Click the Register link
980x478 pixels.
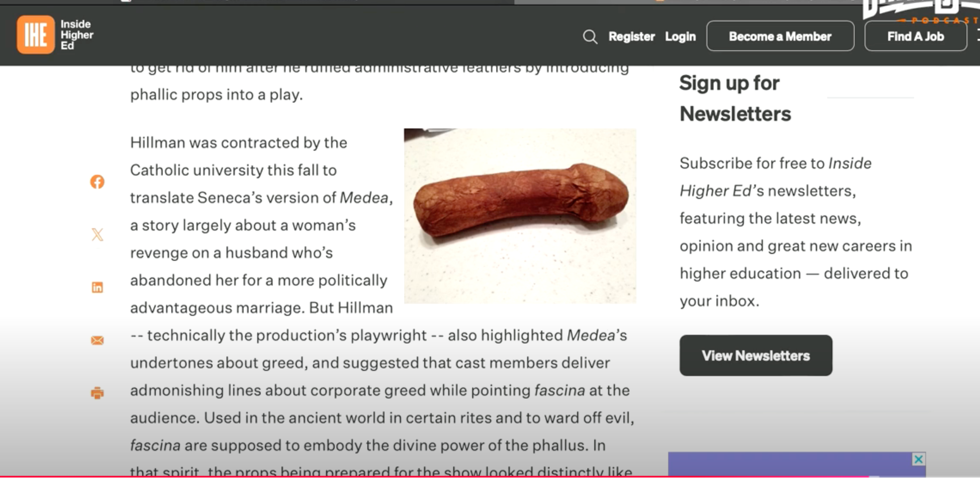click(632, 36)
